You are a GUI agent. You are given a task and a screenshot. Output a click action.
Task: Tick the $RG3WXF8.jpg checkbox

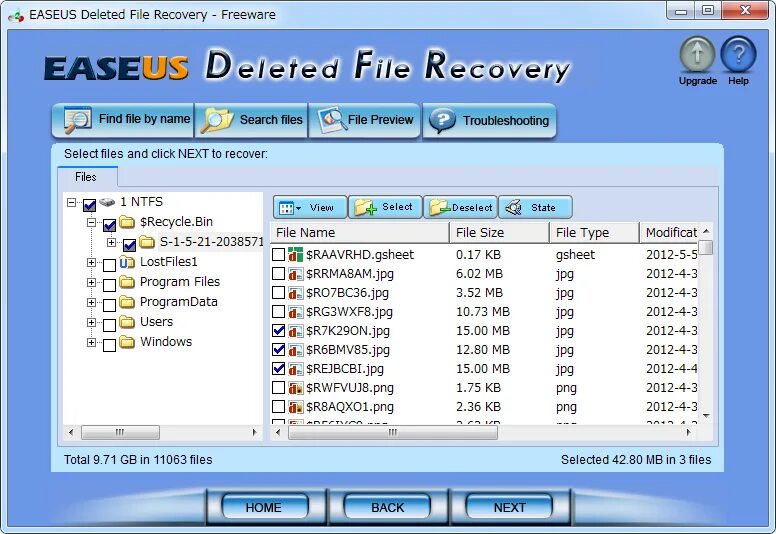click(x=279, y=312)
